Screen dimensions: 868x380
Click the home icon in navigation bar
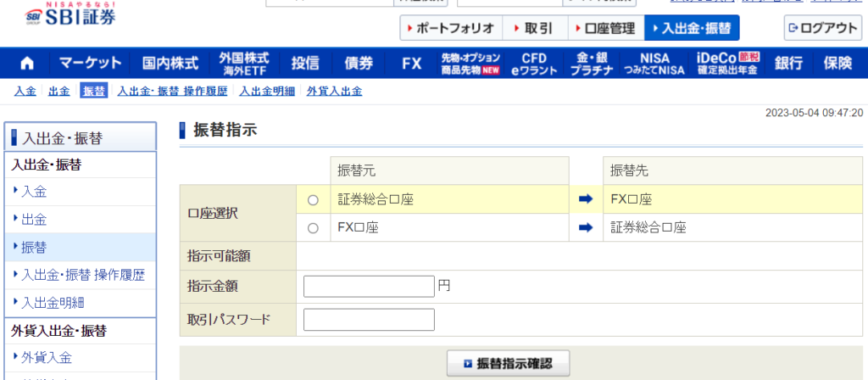[27, 64]
